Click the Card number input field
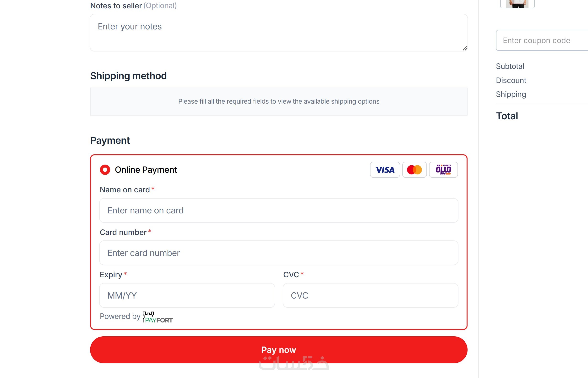 (x=278, y=253)
